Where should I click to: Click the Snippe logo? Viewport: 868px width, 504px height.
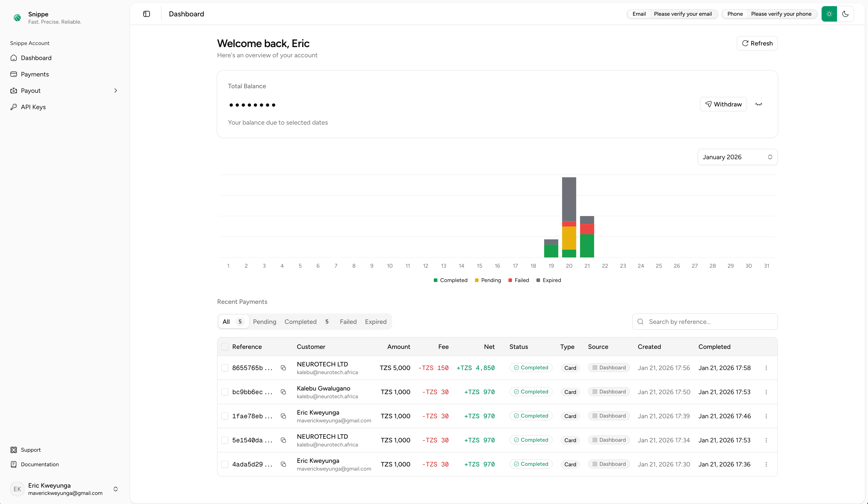point(17,18)
